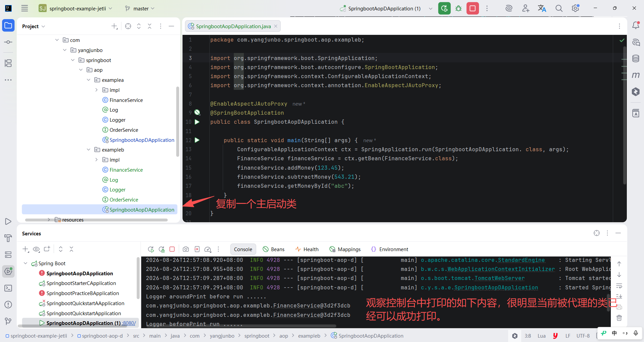This screenshot has width=644, height=342.
Task: Click the gutter run arrow beside the main method
Action: point(197,140)
